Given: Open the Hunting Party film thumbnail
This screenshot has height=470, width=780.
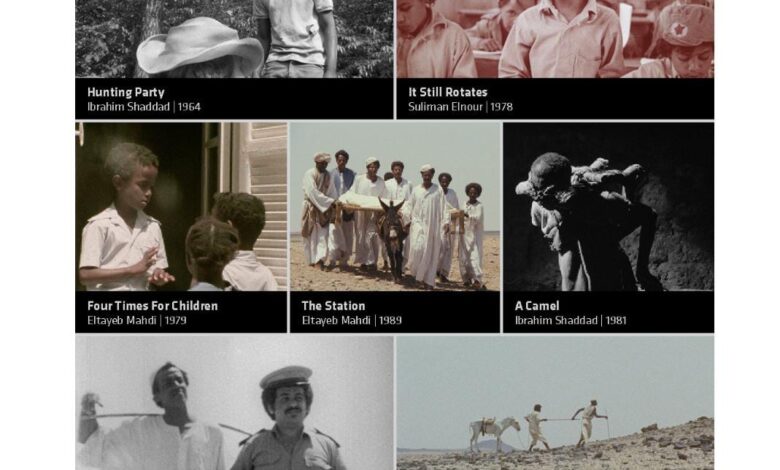Looking at the screenshot, I should pos(234,39).
